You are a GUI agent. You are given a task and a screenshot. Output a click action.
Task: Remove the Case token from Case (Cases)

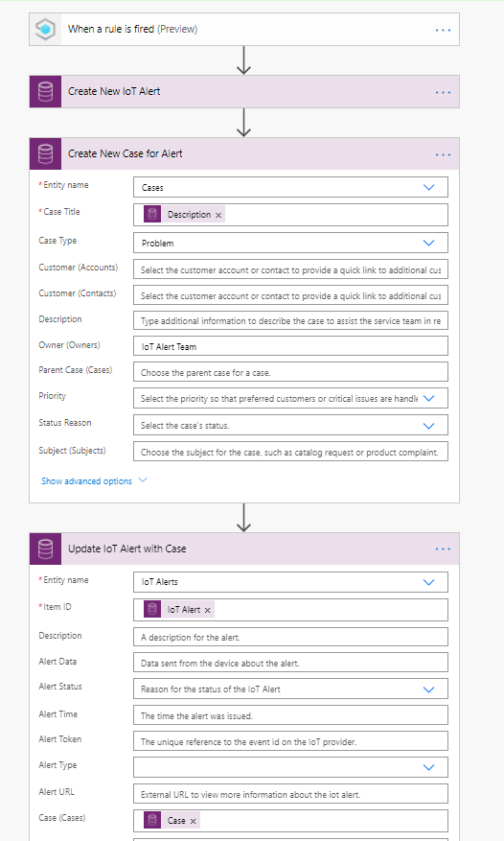193,821
